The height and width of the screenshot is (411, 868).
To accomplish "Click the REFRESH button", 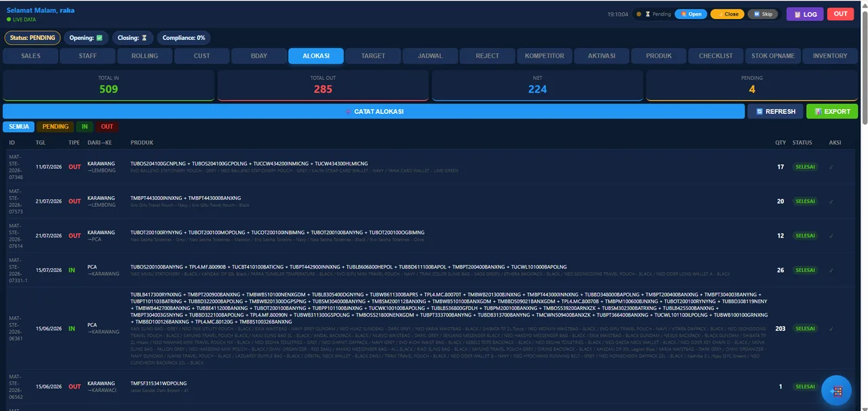I will pyautogui.click(x=776, y=111).
